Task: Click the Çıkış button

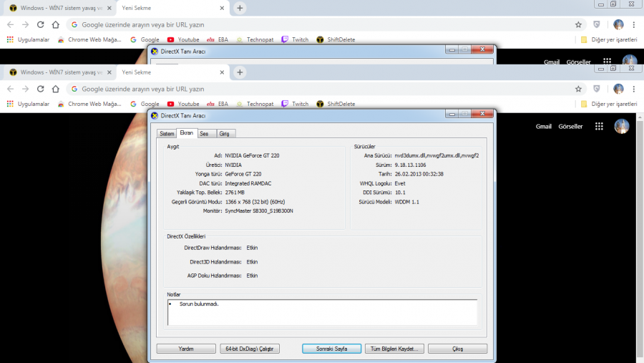Action: point(457,349)
